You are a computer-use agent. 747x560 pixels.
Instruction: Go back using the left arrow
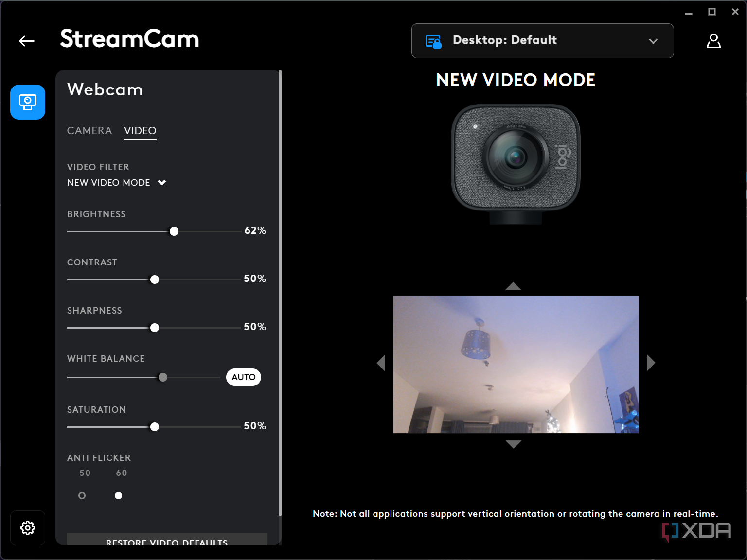(27, 41)
